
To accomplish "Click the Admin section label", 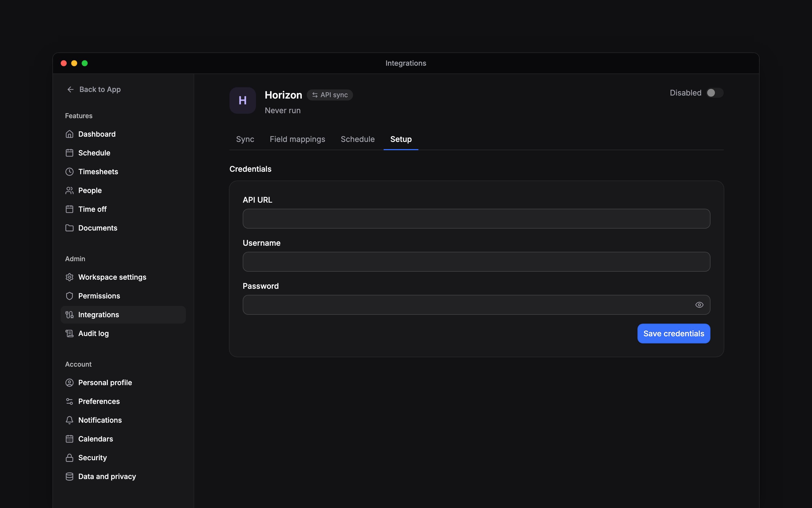I will [75, 259].
